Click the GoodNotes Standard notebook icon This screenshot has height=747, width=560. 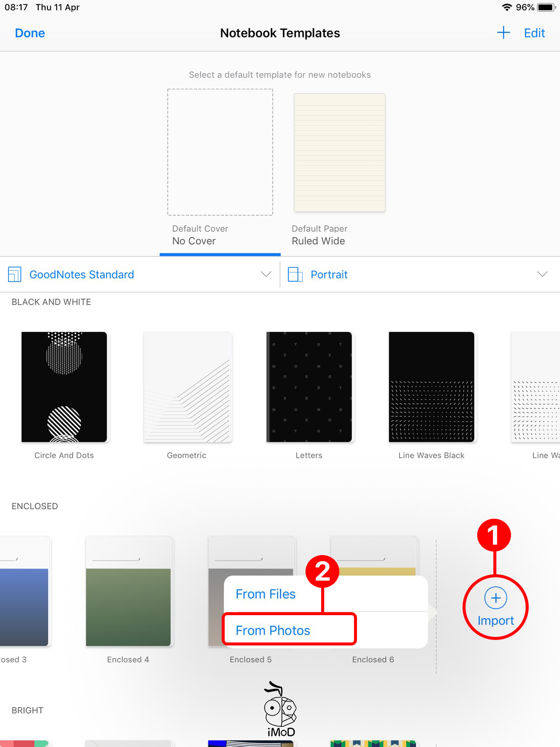click(x=15, y=274)
